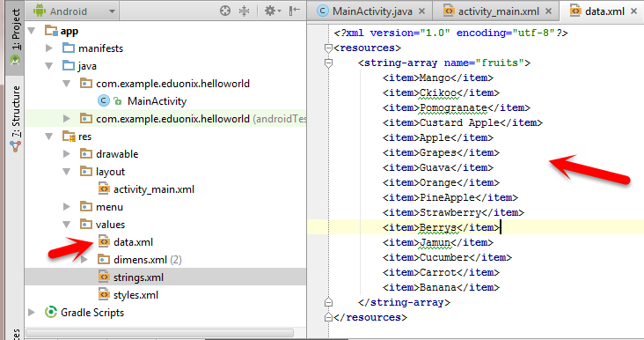Click the menu folder icon
This screenshot has width=644, height=340.
[x=86, y=206]
